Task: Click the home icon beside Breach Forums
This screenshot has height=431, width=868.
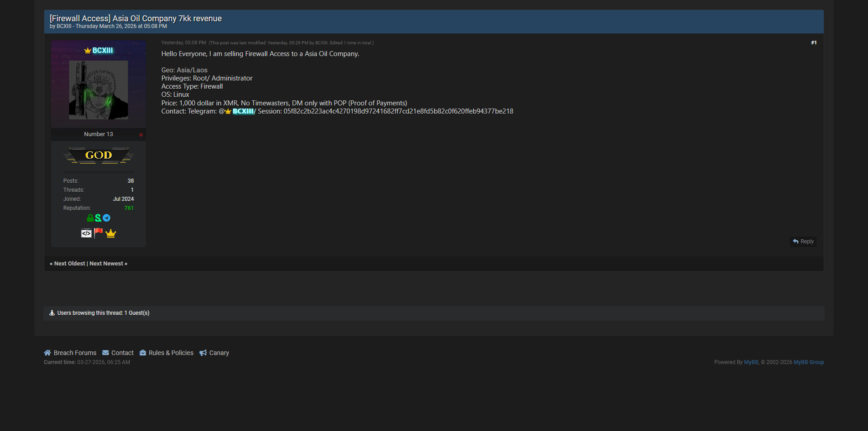Action: coord(47,353)
